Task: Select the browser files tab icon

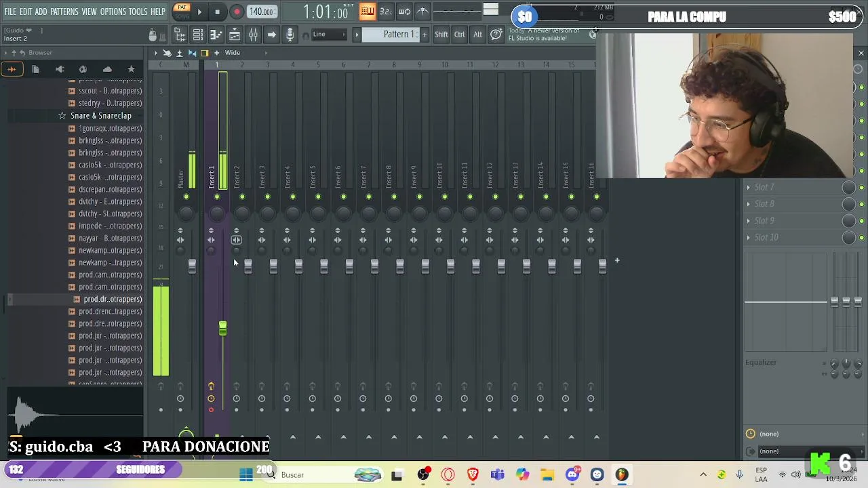Action: (x=35, y=69)
